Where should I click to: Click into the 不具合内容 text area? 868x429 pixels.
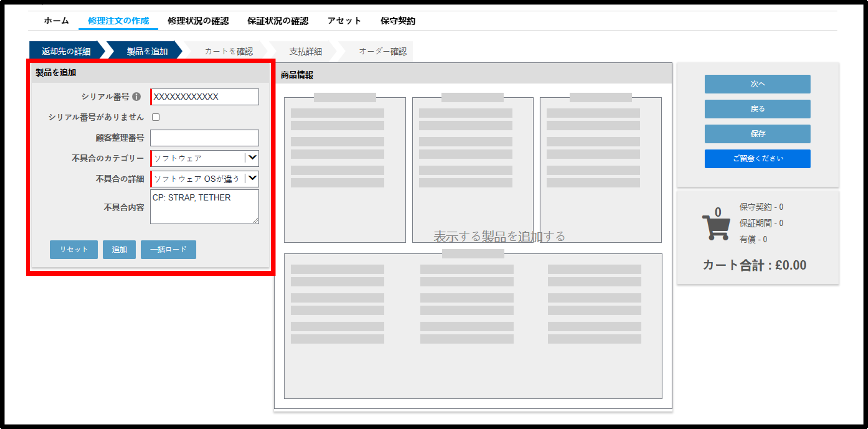click(x=205, y=207)
